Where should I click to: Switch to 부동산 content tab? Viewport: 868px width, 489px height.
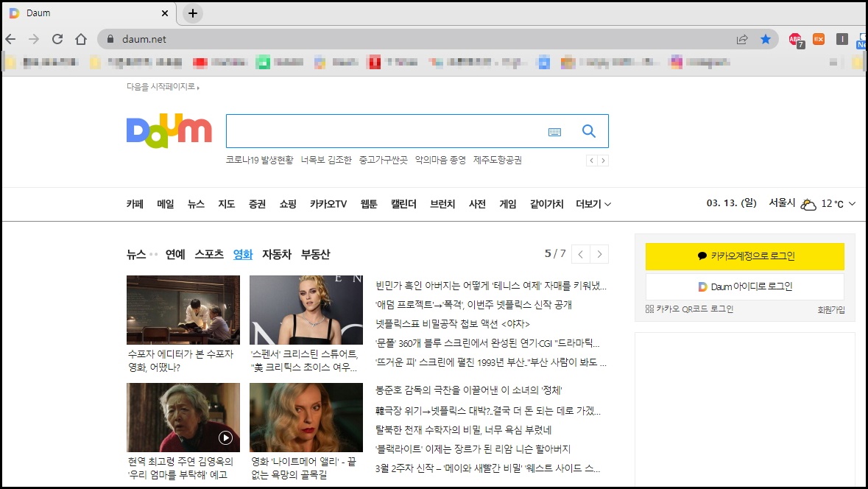pos(316,254)
